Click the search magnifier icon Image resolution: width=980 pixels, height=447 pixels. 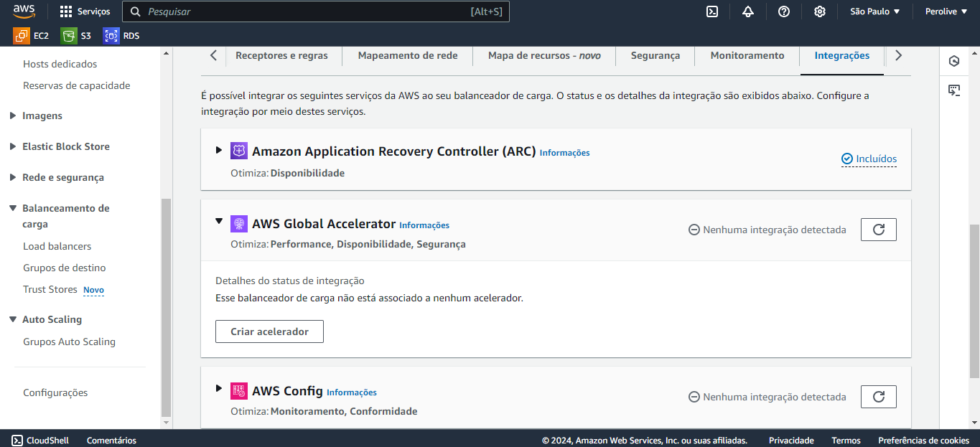pyautogui.click(x=135, y=11)
